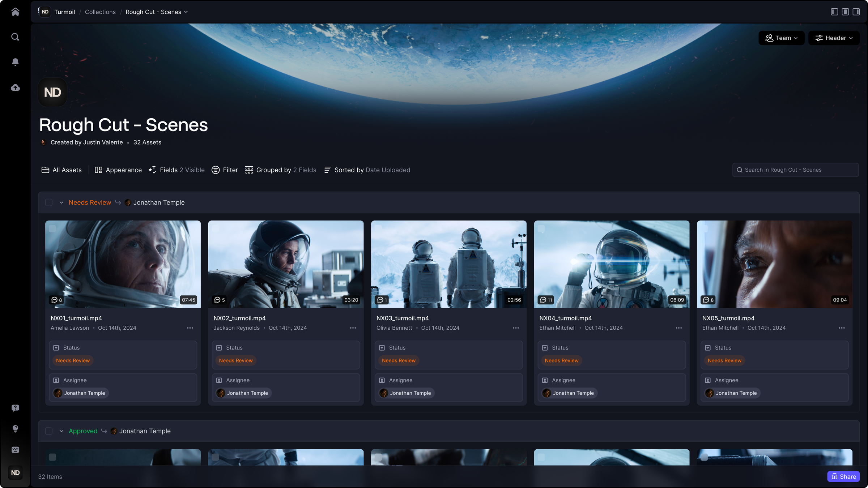This screenshot has width=868, height=488.
Task: Check the NX02_turmoil.mp4 thumbnail checkbox
Action: coord(216,228)
